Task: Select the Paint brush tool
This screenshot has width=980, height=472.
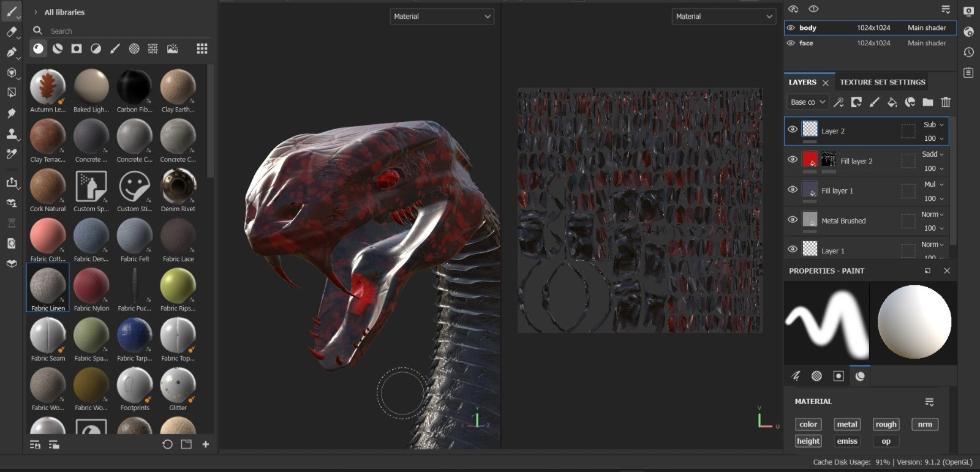Action: [x=12, y=12]
